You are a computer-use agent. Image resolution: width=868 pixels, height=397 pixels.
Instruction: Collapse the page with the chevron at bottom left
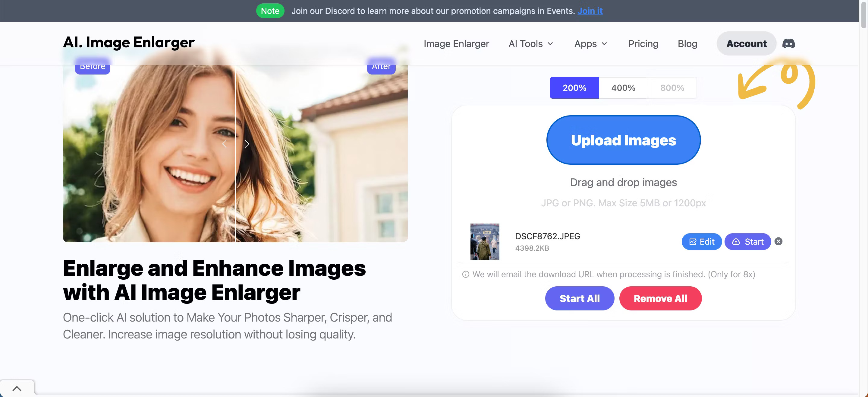pyautogui.click(x=17, y=388)
